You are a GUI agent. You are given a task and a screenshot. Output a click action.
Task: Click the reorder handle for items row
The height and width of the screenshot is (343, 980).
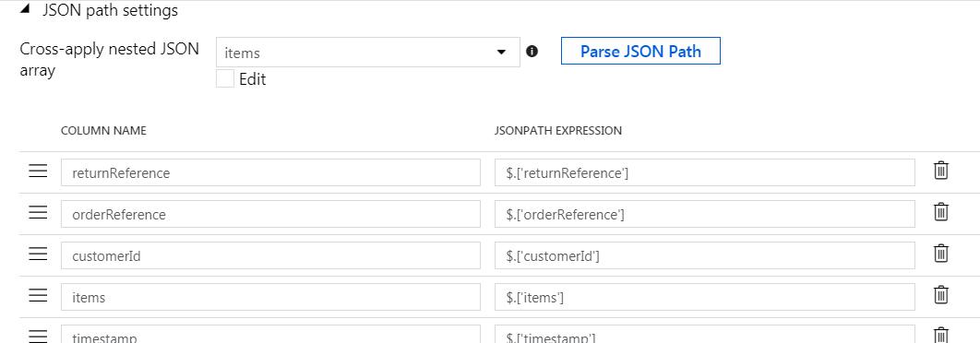[x=38, y=295]
